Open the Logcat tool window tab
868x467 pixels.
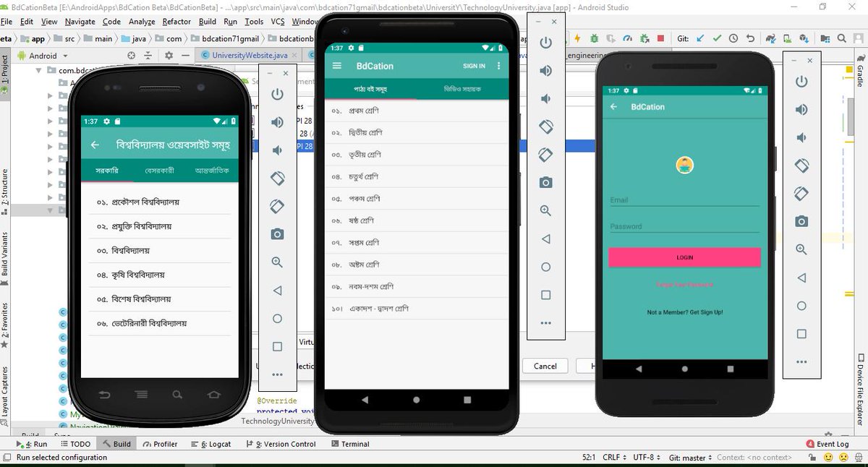pos(210,444)
